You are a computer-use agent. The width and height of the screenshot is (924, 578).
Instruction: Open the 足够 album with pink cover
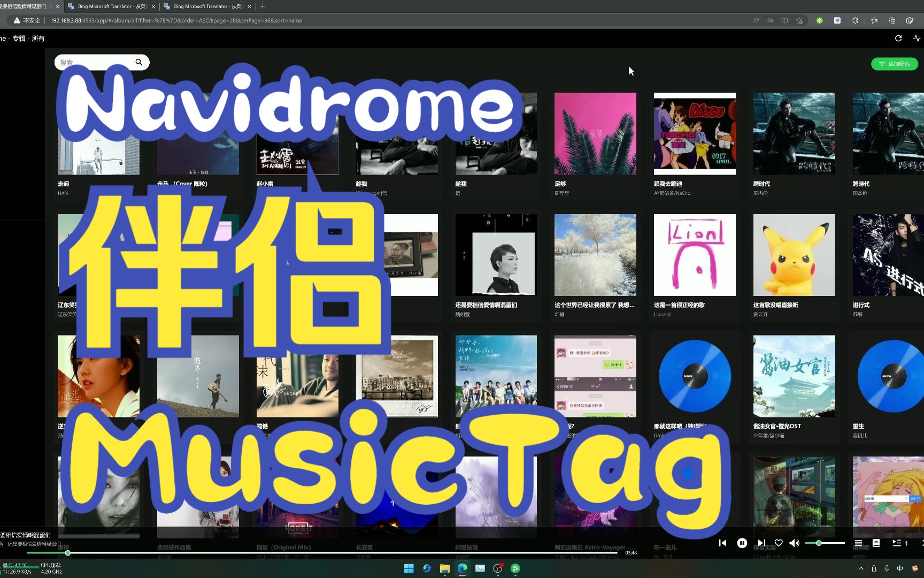click(595, 134)
